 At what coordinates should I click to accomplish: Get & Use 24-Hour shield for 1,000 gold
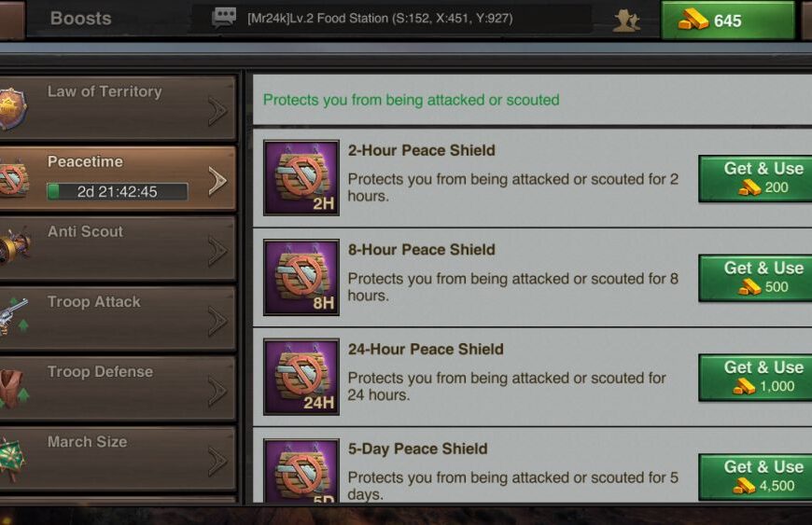pyautogui.click(x=763, y=377)
